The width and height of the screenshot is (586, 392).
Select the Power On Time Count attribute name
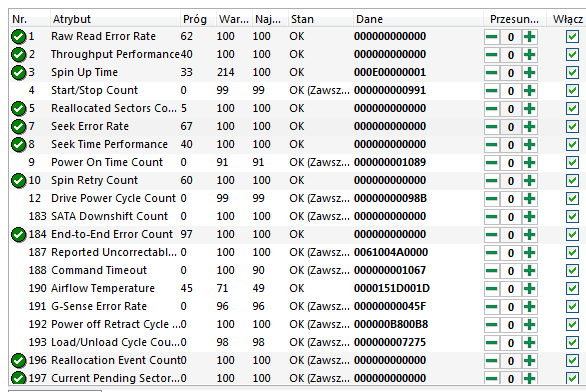click(107, 163)
